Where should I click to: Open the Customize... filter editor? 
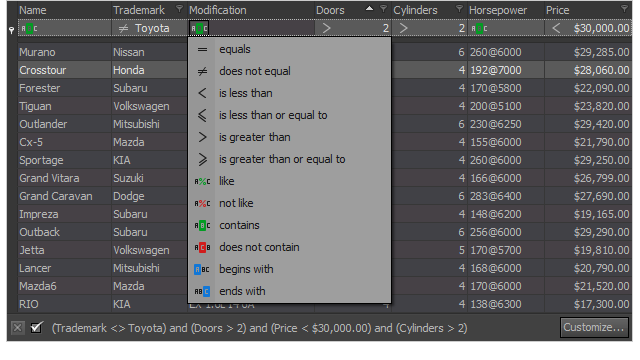coord(594,327)
